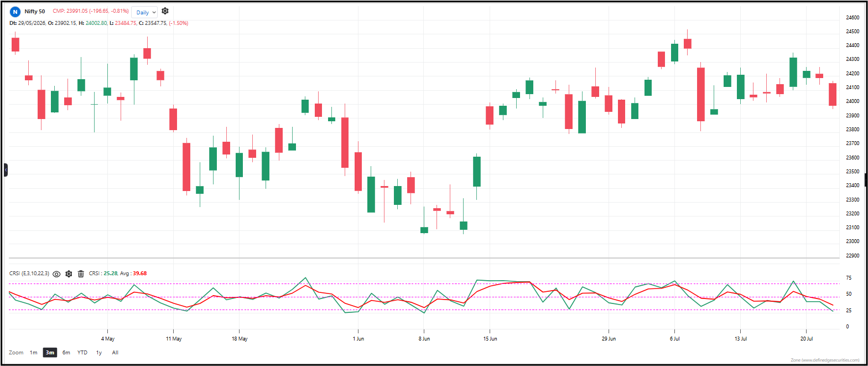Click the Zoom label before range buttons
This screenshot has width=868, height=366.
click(x=16, y=353)
